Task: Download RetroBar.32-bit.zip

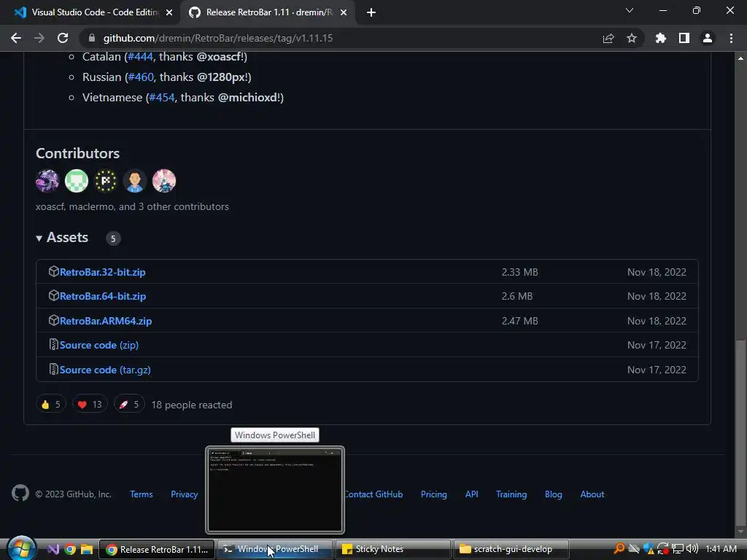Action: [102, 273]
